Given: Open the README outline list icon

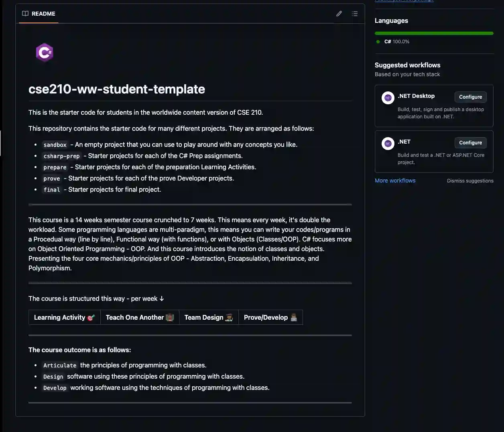Looking at the screenshot, I should click(355, 14).
